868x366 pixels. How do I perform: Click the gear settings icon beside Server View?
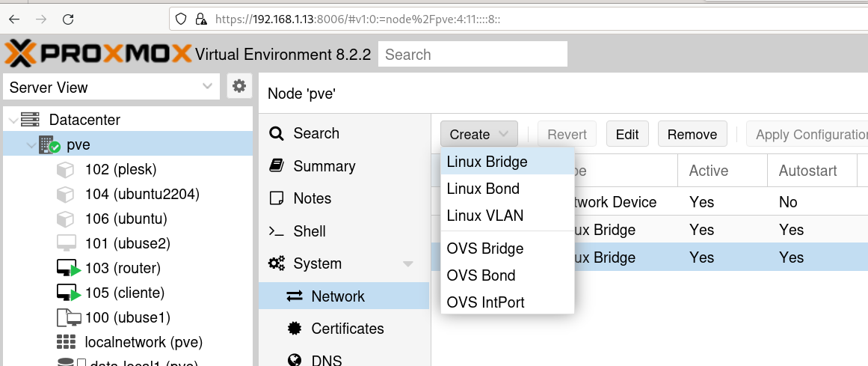coord(239,86)
